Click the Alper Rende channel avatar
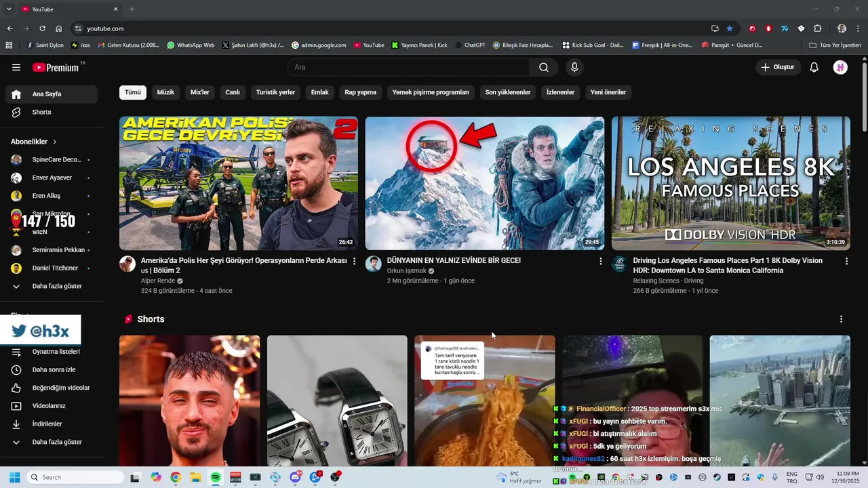Image resolution: width=868 pixels, height=488 pixels. coord(127,264)
